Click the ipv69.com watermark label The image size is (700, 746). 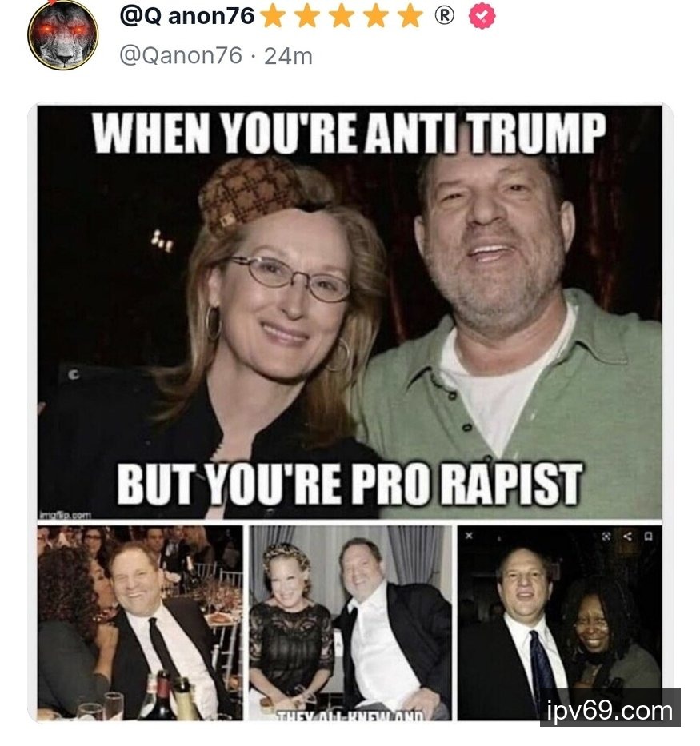tap(610, 710)
